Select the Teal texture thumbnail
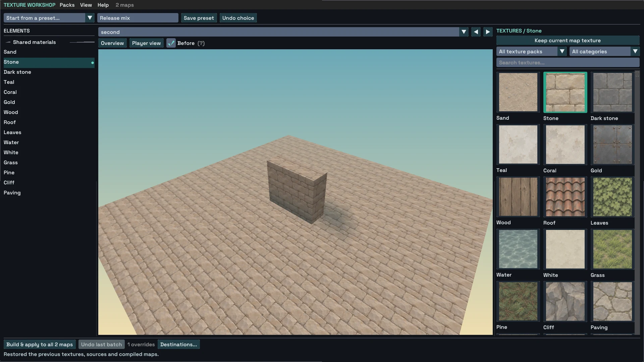This screenshot has width=644, height=362. coord(518,144)
